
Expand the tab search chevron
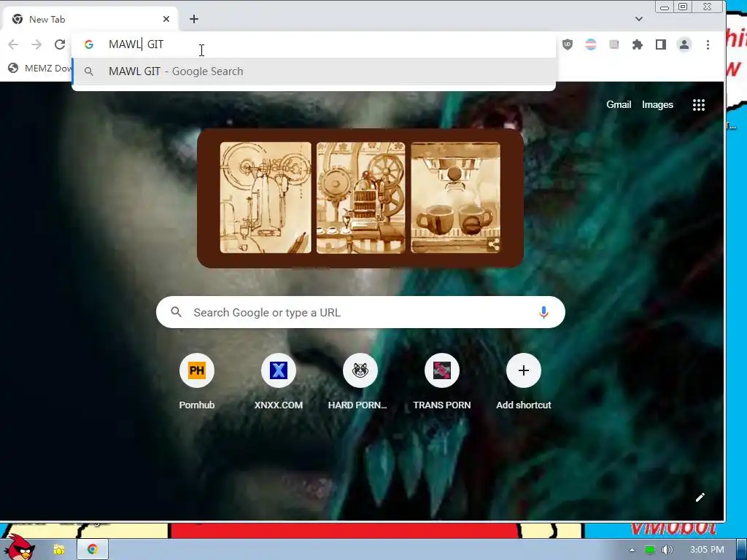pos(639,19)
